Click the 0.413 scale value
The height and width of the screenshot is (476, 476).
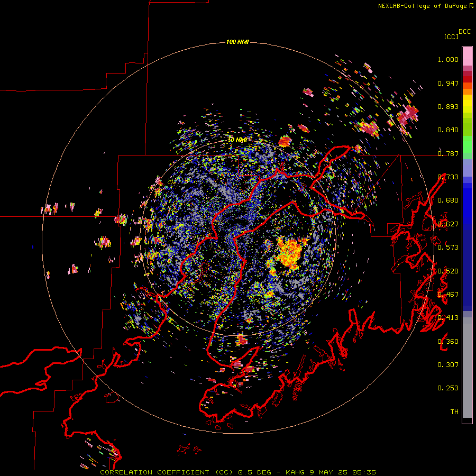448,318
